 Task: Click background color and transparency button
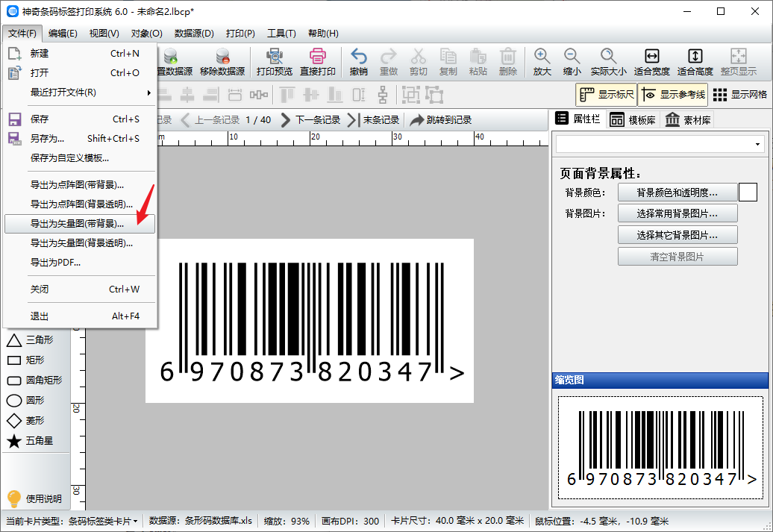[x=677, y=193]
